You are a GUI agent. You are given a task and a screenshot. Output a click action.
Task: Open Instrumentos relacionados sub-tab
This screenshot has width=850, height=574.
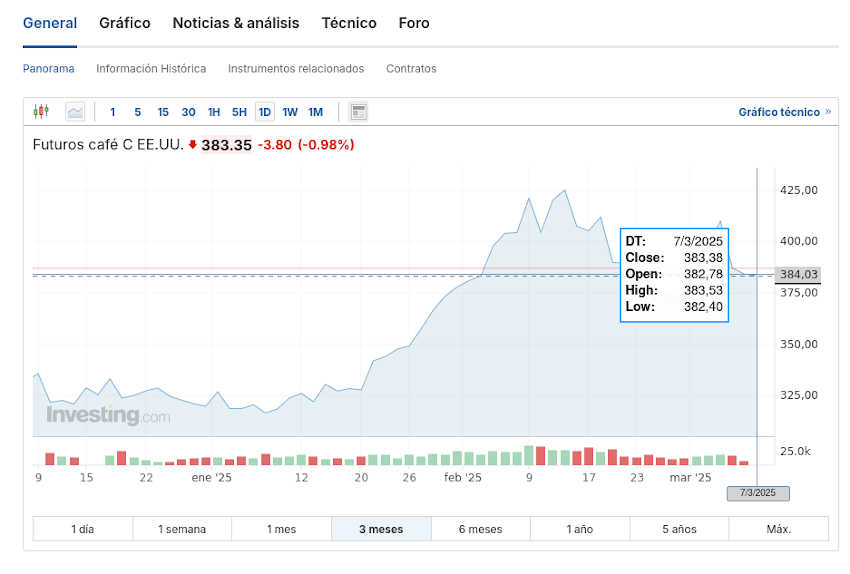pyautogui.click(x=296, y=69)
